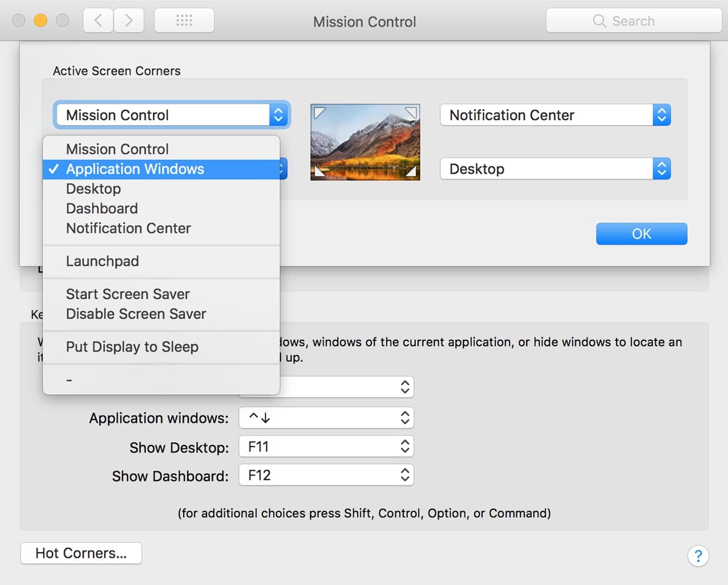Viewport: 728px width, 585px height.
Task: Click the back navigation arrow
Action: 98,21
